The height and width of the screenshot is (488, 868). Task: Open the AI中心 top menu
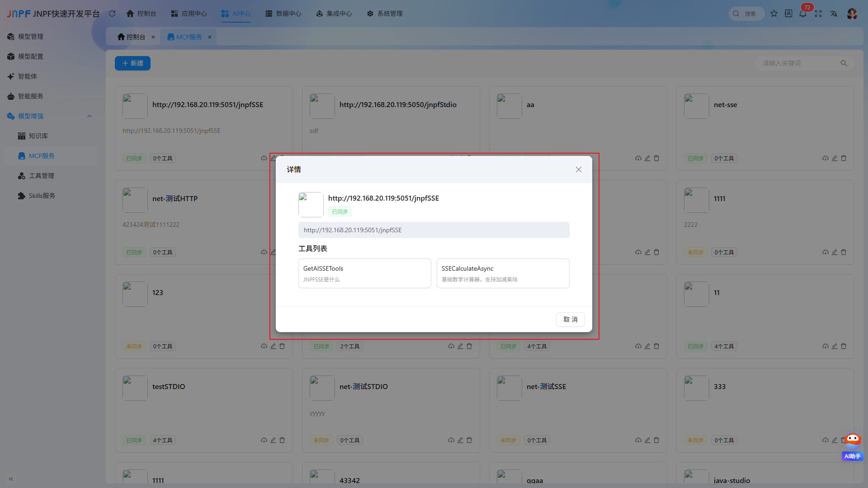point(236,14)
